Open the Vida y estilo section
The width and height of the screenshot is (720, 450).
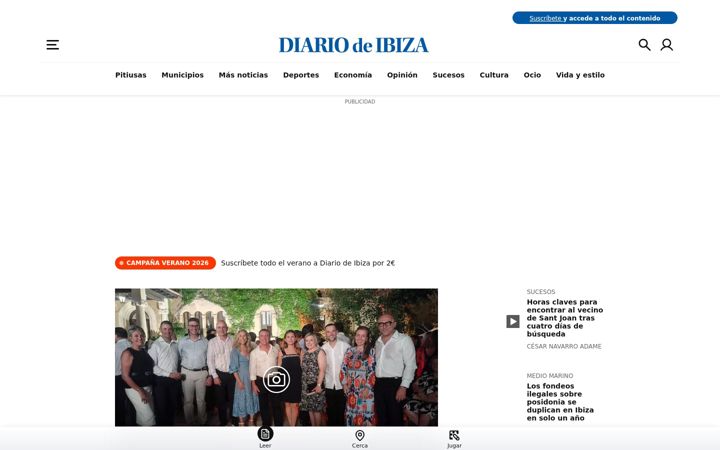(x=580, y=75)
